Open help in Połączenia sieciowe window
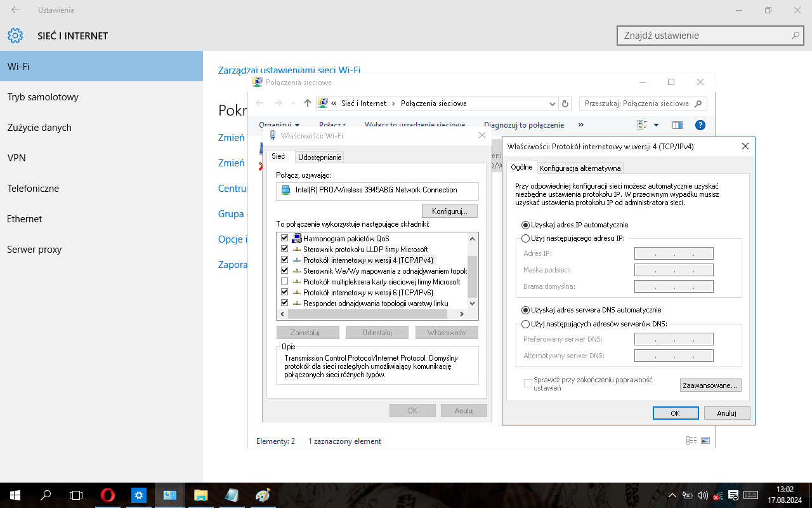The width and height of the screenshot is (812, 508). click(x=700, y=125)
